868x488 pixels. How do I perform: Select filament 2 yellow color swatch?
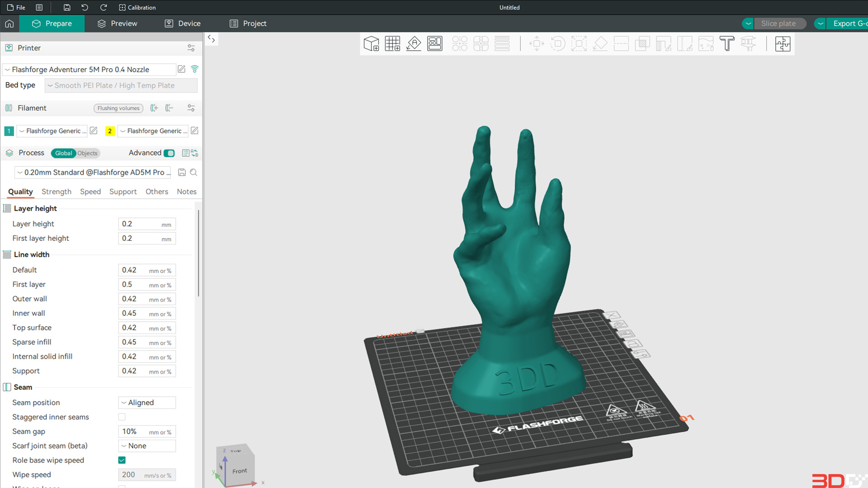(110, 131)
